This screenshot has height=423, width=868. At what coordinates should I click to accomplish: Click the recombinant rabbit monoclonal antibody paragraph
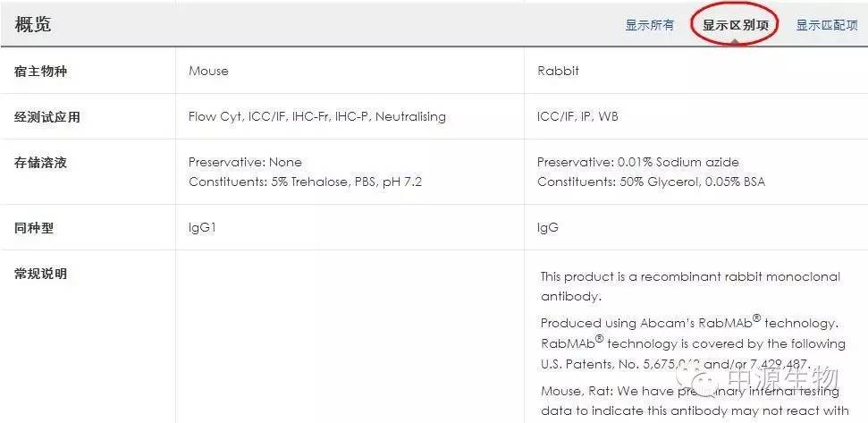click(x=690, y=286)
